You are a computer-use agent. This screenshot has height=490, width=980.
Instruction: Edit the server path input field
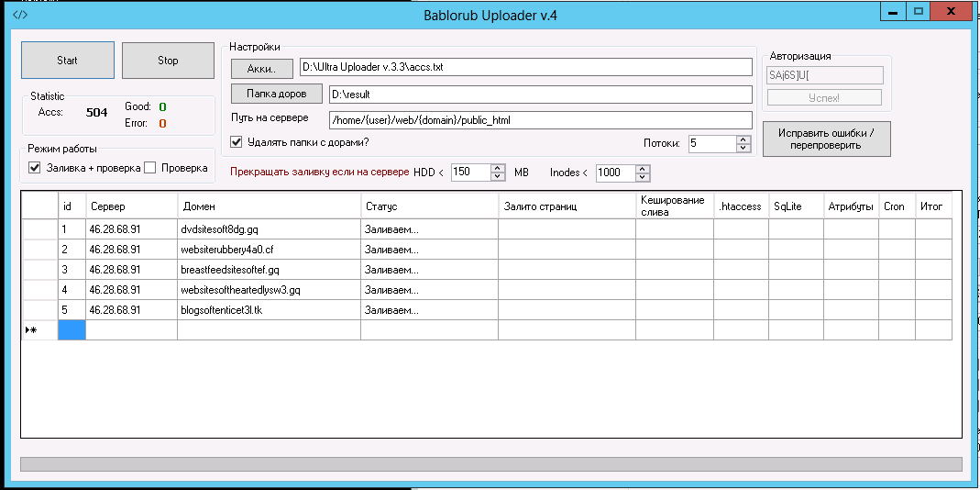[x=540, y=120]
